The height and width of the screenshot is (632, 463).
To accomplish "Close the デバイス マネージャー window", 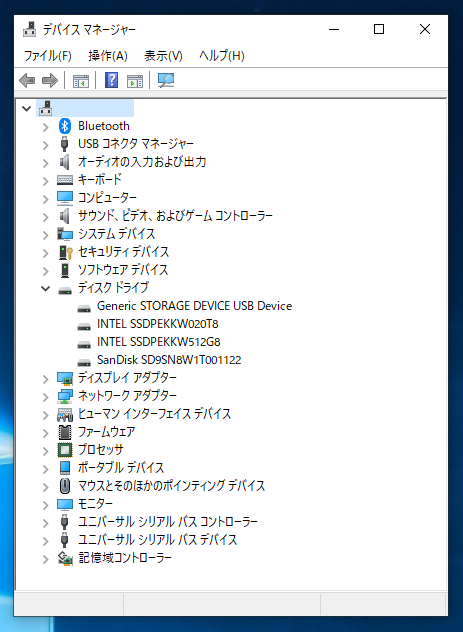I will [x=425, y=29].
